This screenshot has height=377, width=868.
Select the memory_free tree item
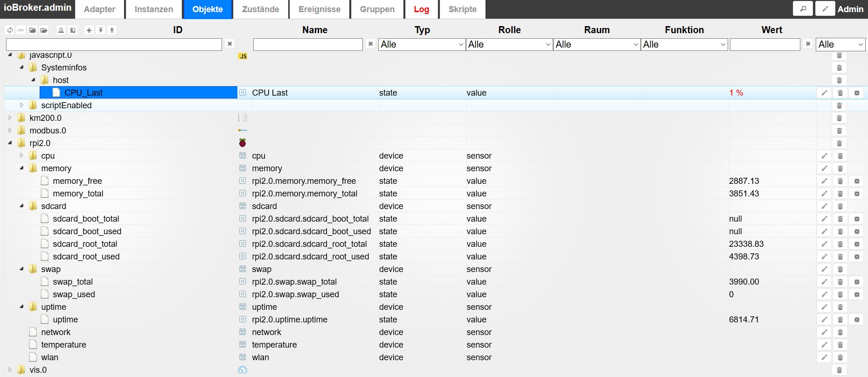(77, 181)
